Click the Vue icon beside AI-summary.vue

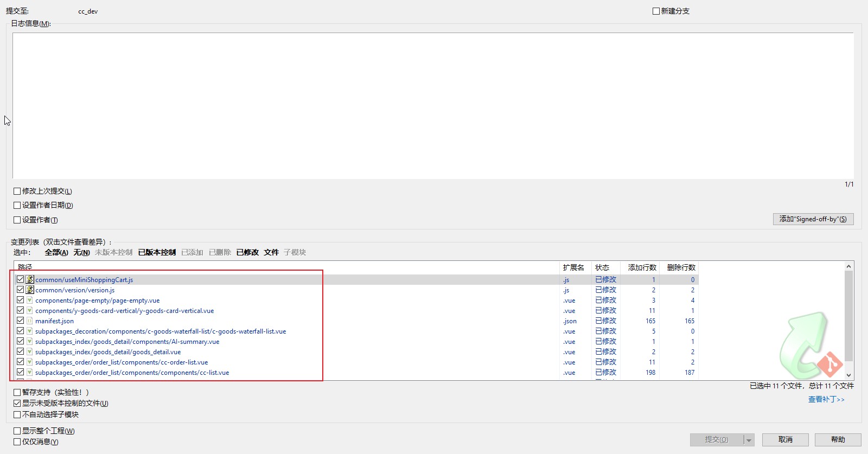(x=30, y=341)
